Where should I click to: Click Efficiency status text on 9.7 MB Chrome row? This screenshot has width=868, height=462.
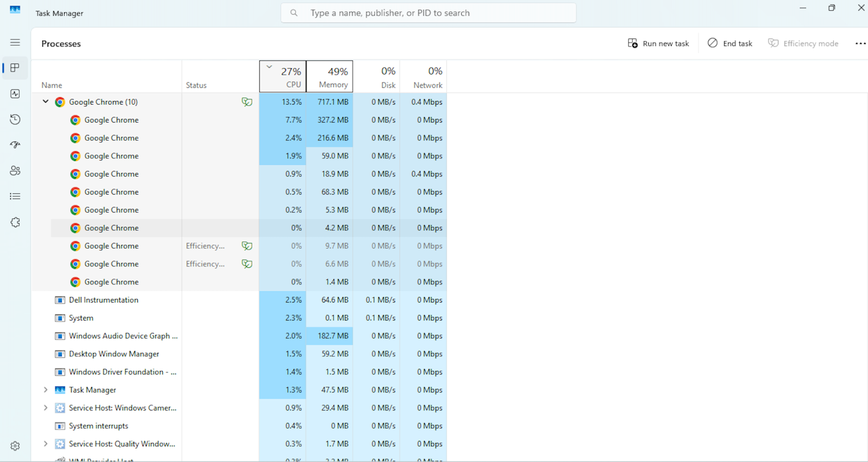[x=205, y=246]
